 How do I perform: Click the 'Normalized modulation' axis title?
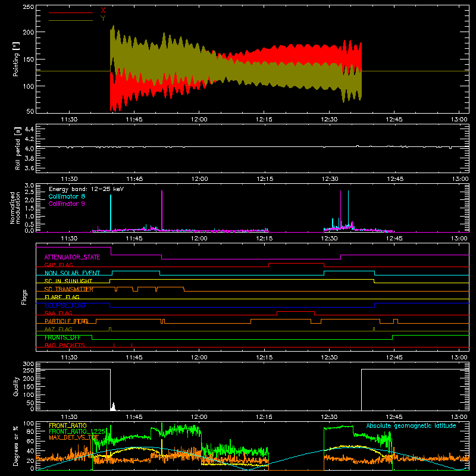point(15,208)
